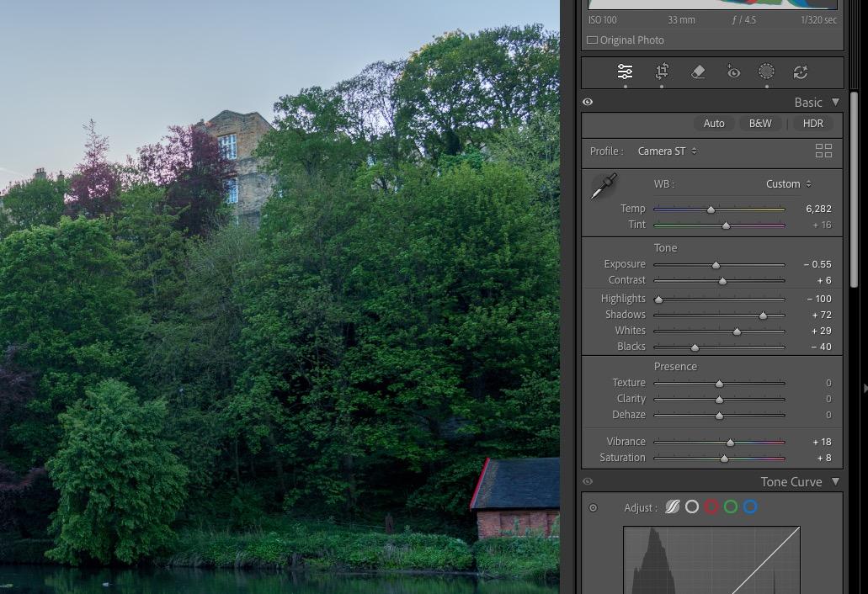Click the Shadows value + 72 field

(x=822, y=315)
